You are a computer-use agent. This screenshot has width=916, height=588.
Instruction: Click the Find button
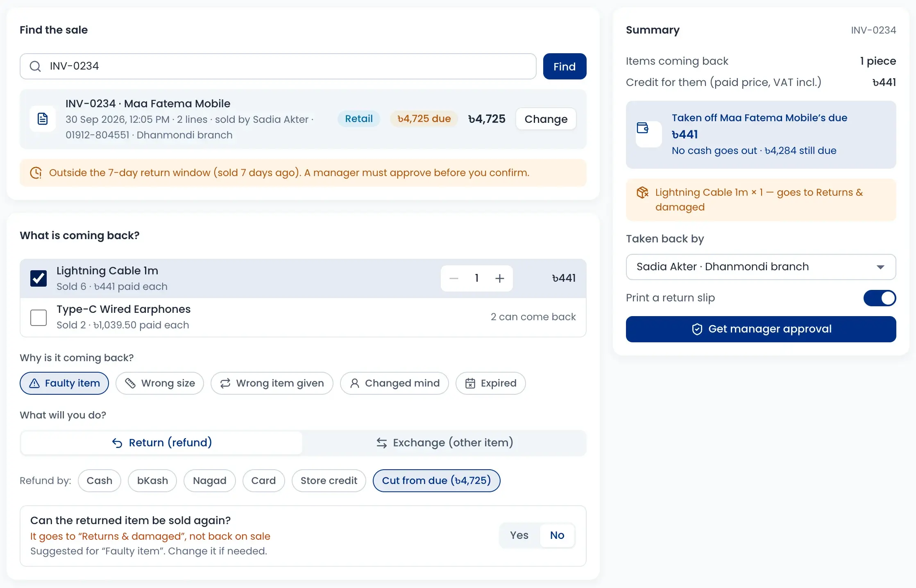click(565, 66)
